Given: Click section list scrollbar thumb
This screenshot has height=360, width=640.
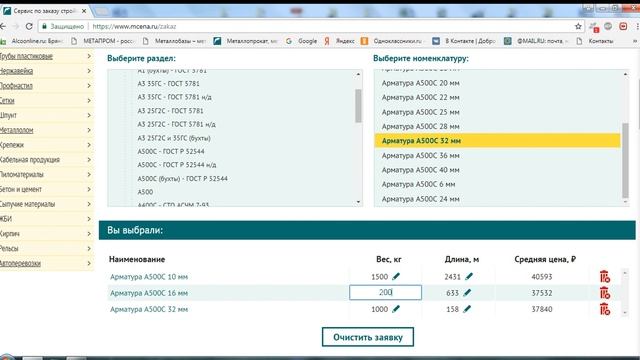Looking at the screenshot, I should (x=358, y=106).
